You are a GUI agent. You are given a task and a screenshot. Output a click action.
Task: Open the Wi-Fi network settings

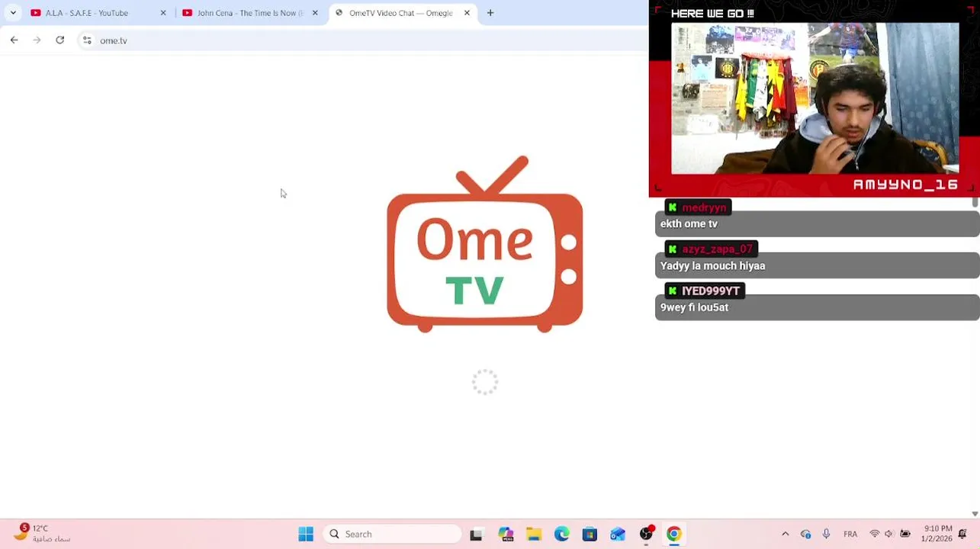[x=875, y=535]
